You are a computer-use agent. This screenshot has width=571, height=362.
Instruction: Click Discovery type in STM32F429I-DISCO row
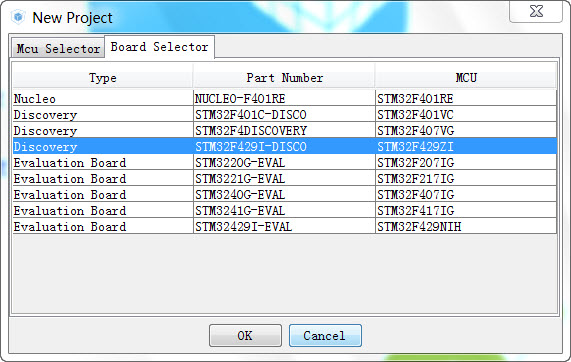tap(103, 146)
